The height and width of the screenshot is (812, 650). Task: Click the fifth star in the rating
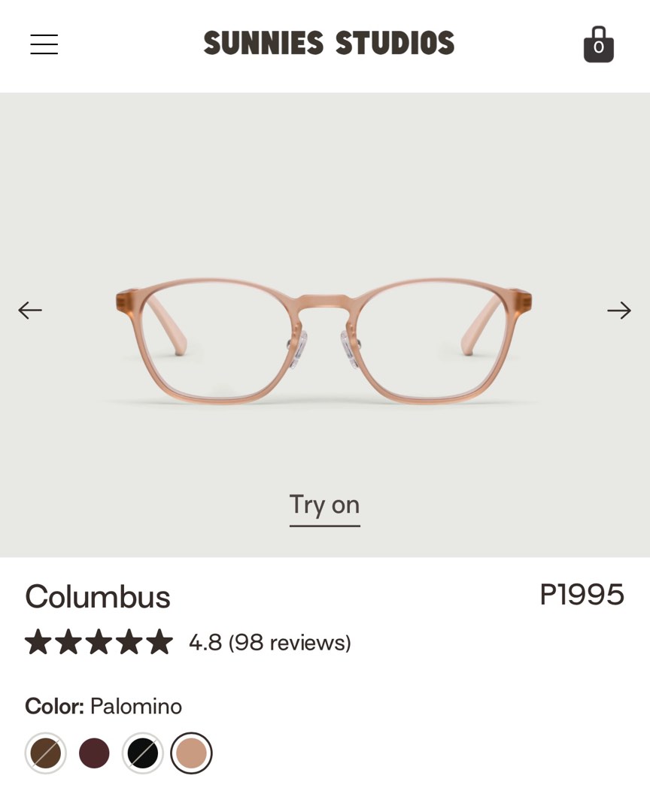pyautogui.click(x=160, y=642)
